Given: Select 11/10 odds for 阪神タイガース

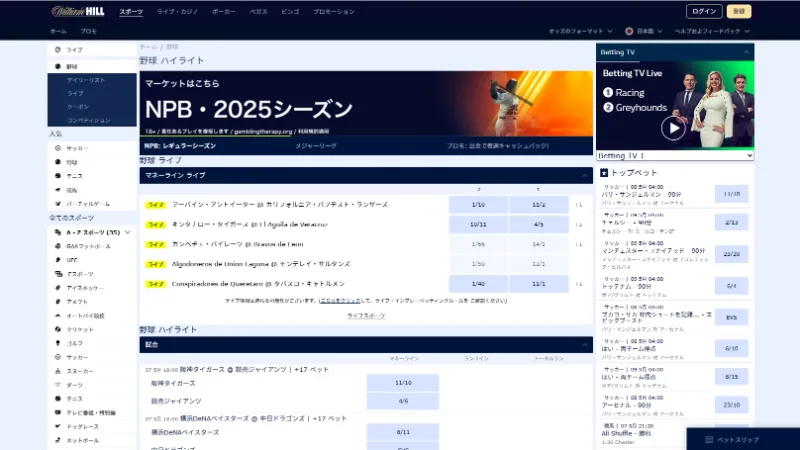Looking at the screenshot, I should [403, 383].
